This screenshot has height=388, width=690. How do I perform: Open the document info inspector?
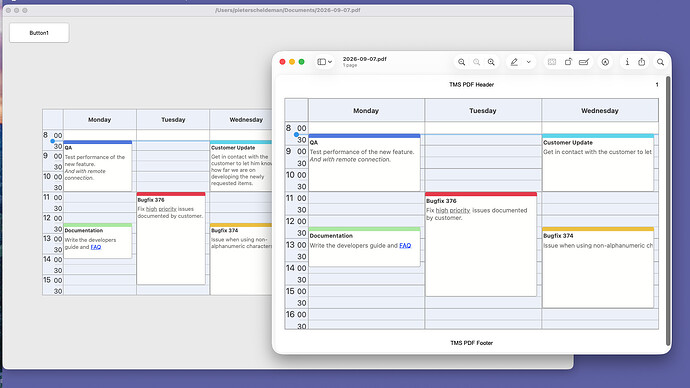coord(627,62)
